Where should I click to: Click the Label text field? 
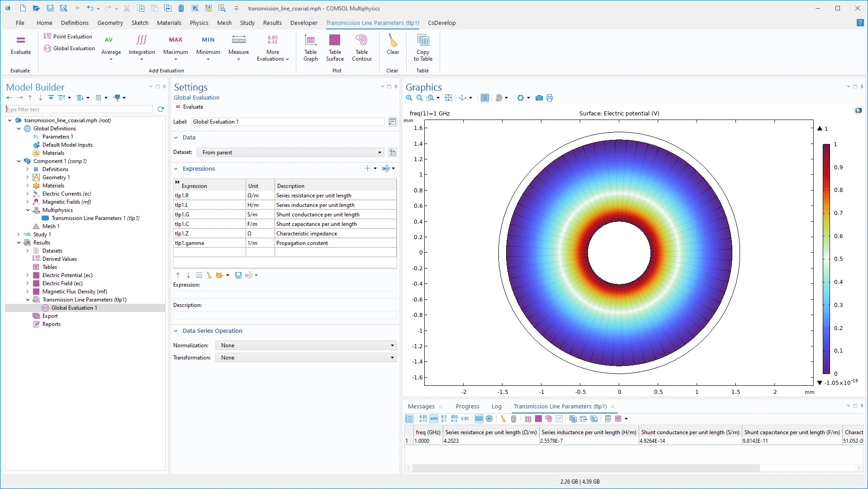(288, 122)
